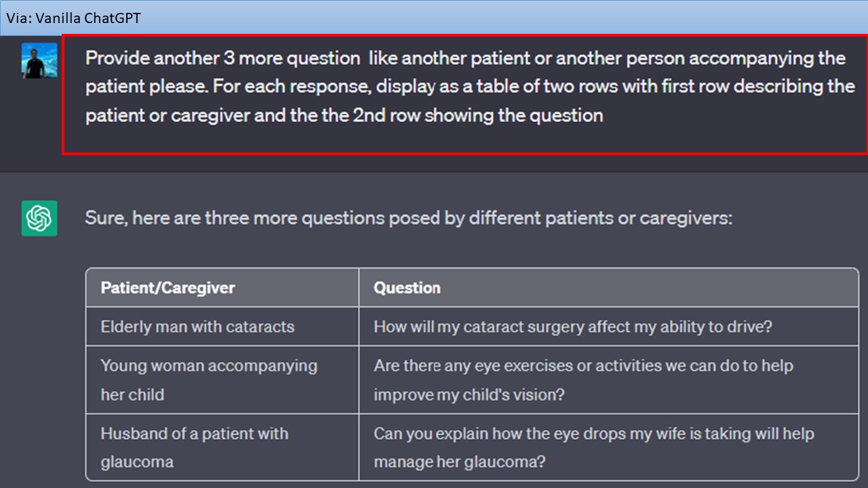Click the glaucoma eye drops question cell
Screen dimensions: 868x488
tap(608, 447)
